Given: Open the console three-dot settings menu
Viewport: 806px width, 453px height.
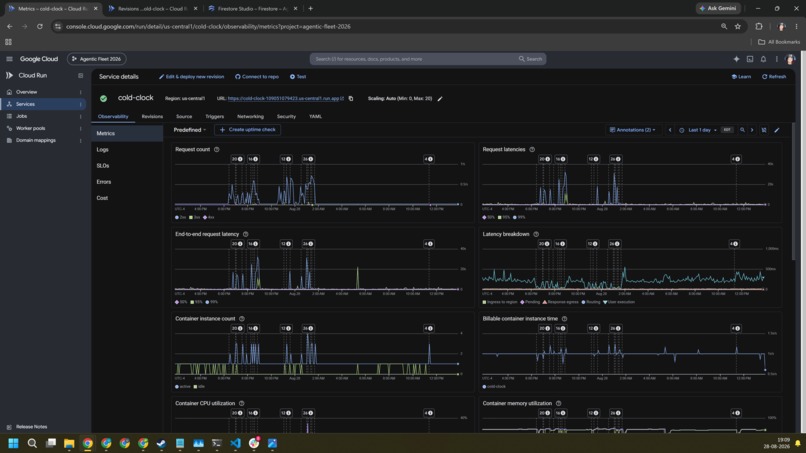Looking at the screenshot, I should pos(777,59).
